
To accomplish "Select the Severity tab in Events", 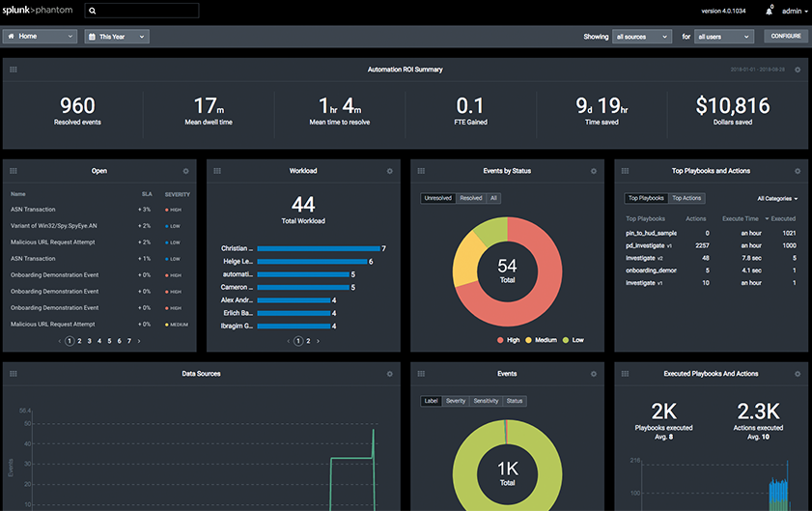I will click(x=456, y=401).
